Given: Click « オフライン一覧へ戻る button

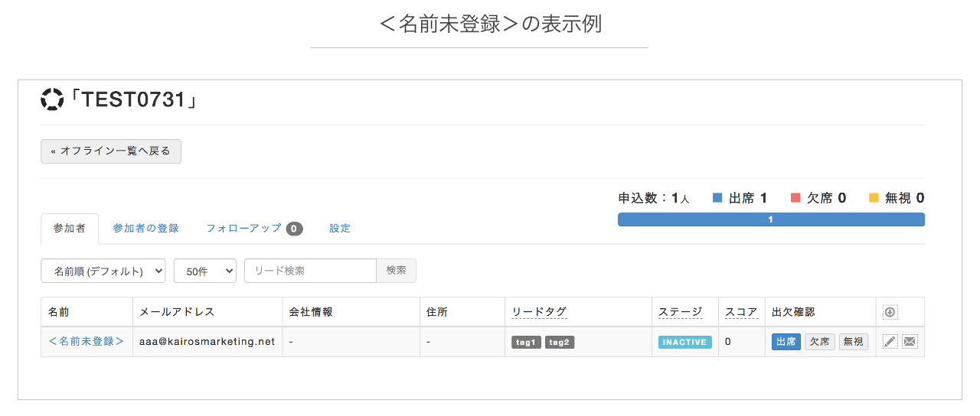Looking at the screenshot, I should tap(111, 151).
